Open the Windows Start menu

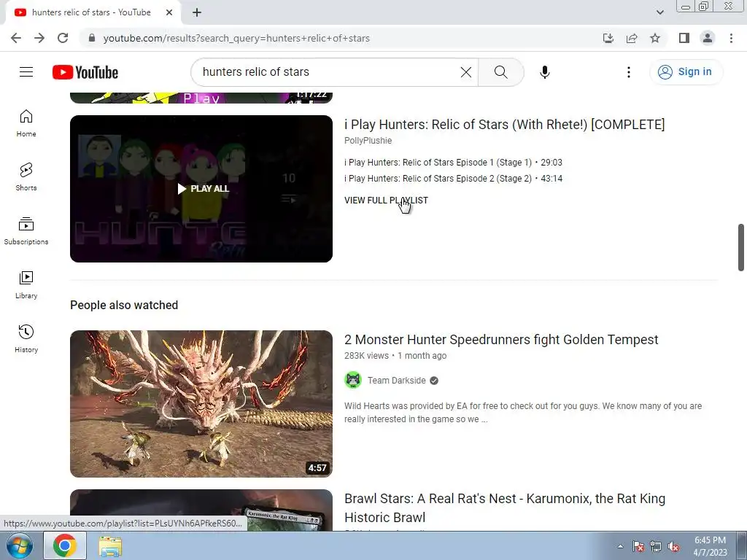tap(19, 545)
